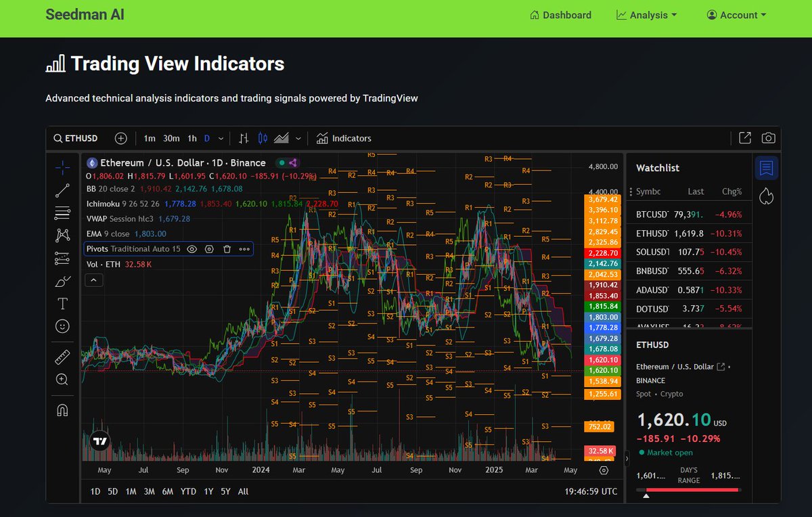Select the XABCD pattern tool
The width and height of the screenshot is (812, 517).
coord(62,235)
